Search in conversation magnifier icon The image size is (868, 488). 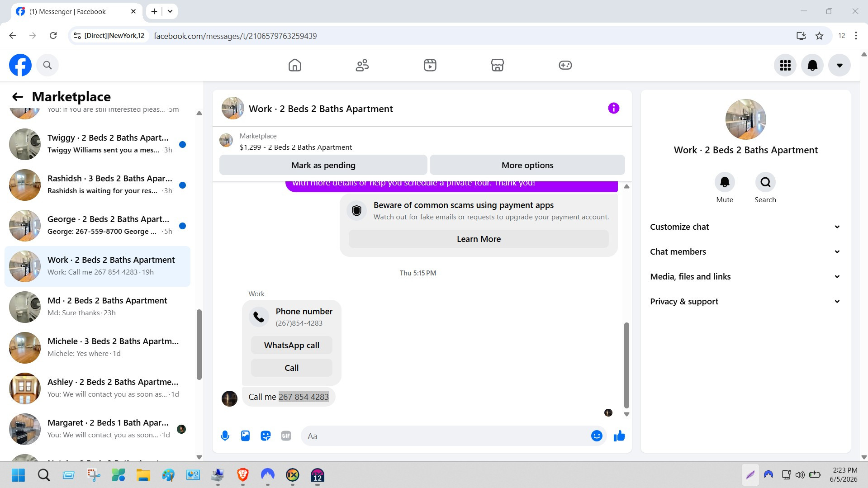765,182
